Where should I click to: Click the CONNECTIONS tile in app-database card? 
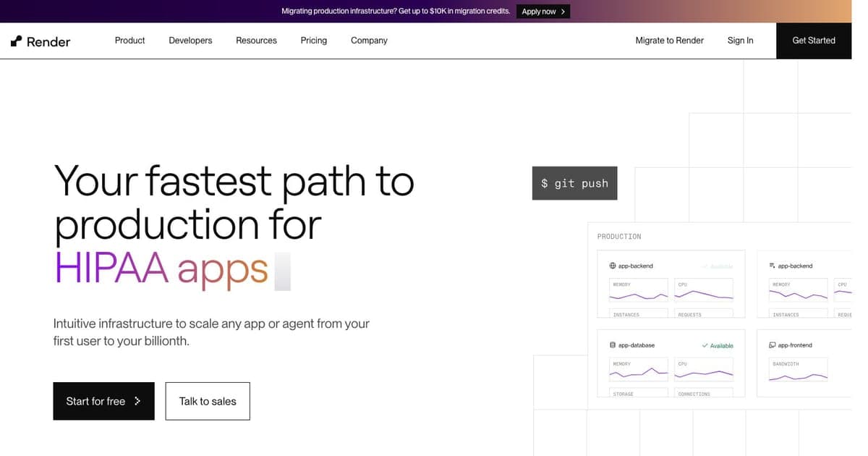tap(704, 393)
